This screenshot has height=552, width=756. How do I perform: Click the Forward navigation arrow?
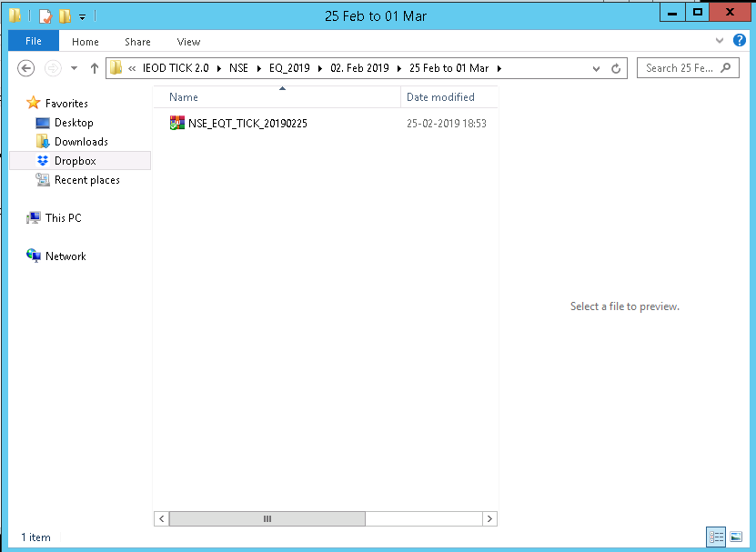(53, 68)
